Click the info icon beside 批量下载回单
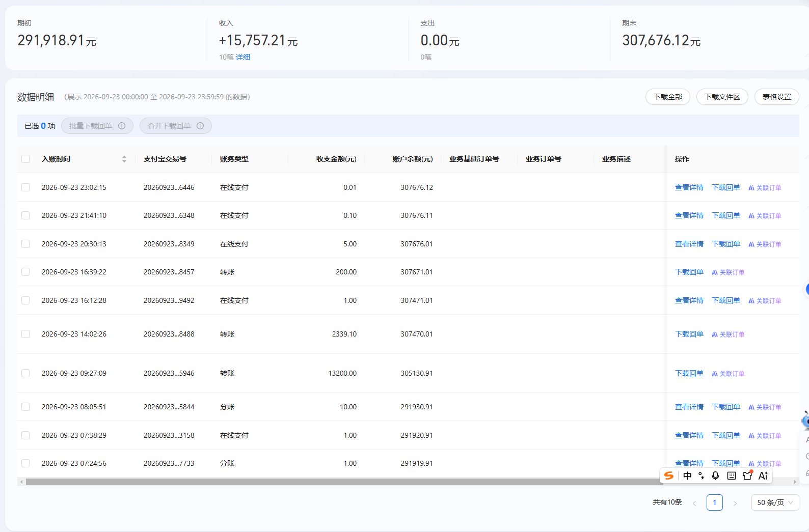The width and height of the screenshot is (809, 532). 122,126
